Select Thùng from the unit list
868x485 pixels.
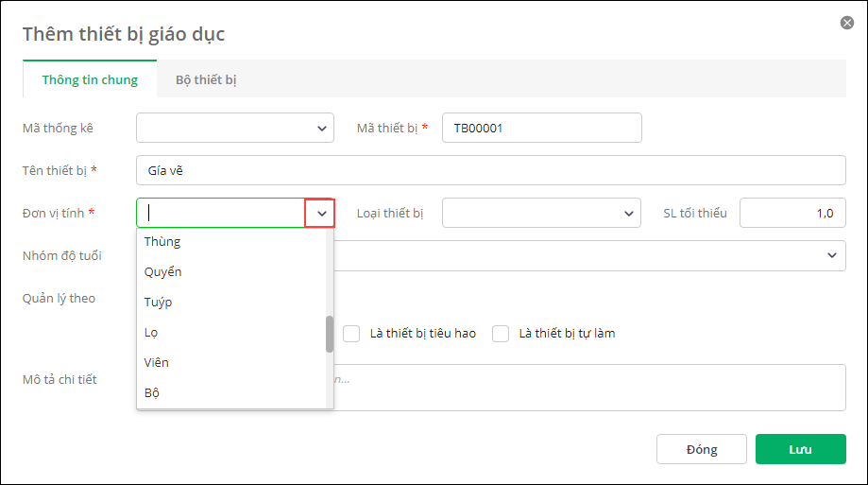click(x=162, y=242)
